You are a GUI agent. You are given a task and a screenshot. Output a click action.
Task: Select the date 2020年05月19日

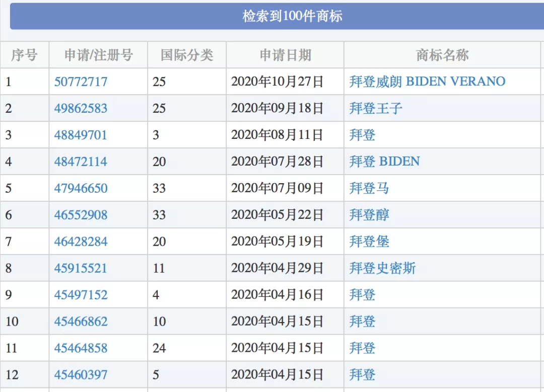(277, 242)
